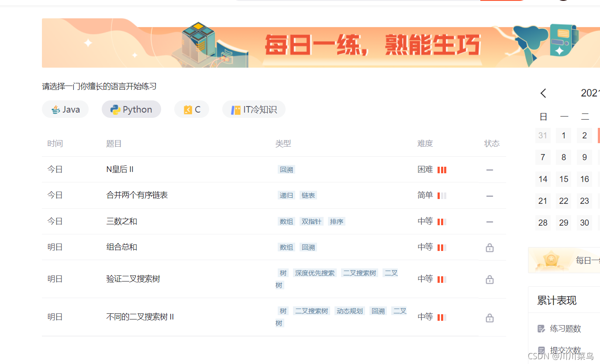
Task: Select calendar date 15
Action: 564,179
